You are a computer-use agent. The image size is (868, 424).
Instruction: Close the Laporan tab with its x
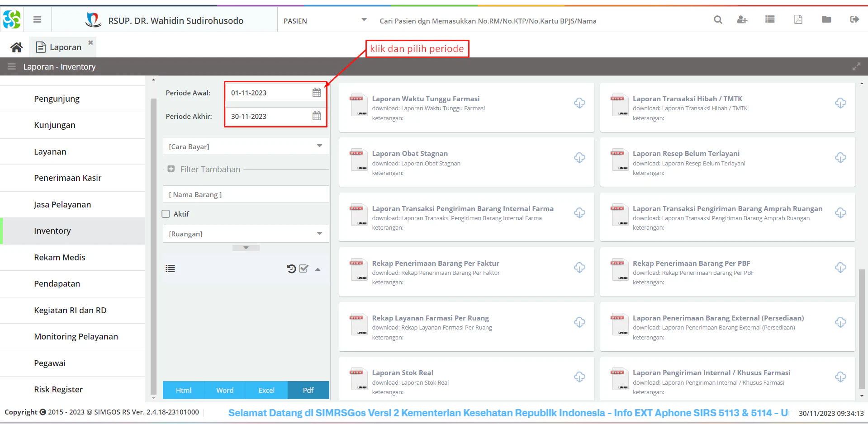[x=90, y=42]
